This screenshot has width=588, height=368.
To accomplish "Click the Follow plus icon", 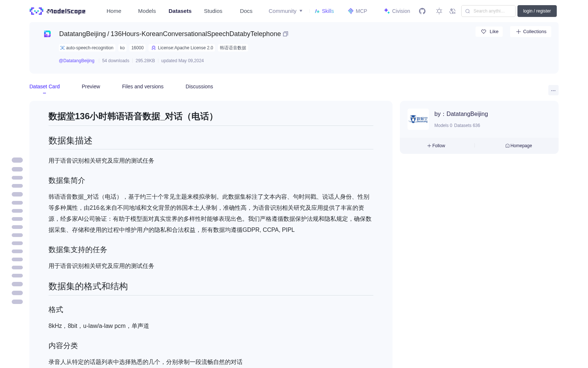I will (x=429, y=146).
